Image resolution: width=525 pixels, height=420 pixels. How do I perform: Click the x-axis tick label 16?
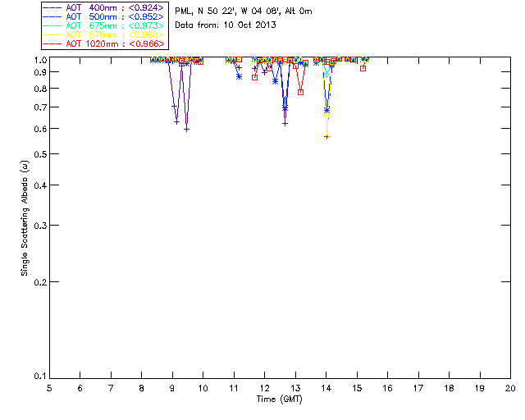click(x=388, y=388)
